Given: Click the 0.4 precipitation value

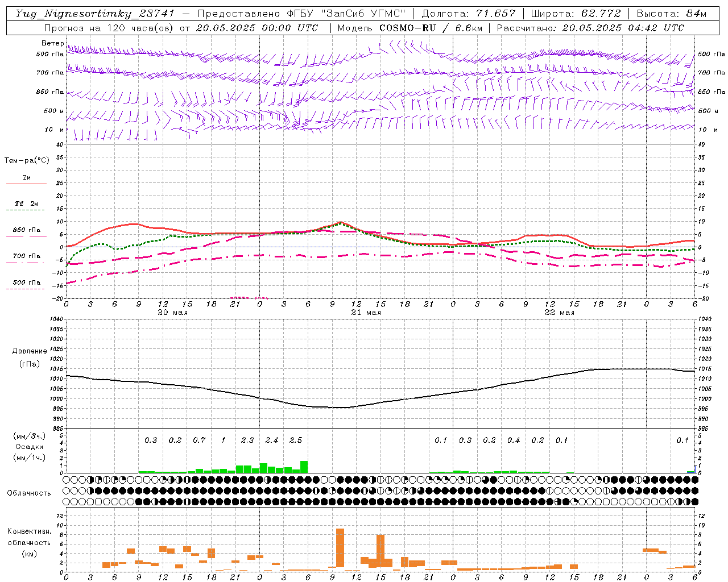Looking at the screenshot, I should pos(514,440).
